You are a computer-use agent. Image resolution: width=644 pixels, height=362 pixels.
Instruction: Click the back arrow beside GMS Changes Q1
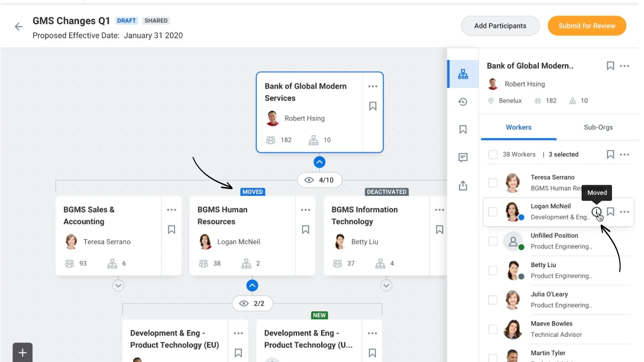tap(19, 27)
